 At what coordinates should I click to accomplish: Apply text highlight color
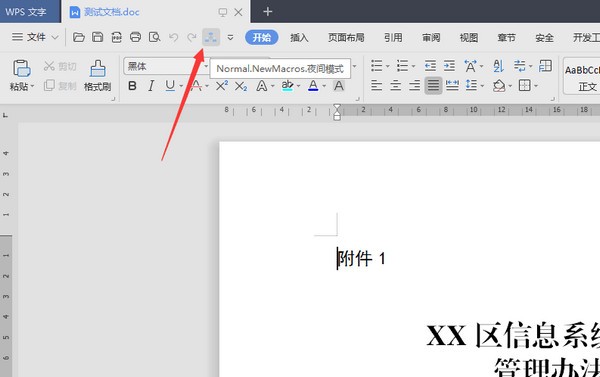(287, 86)
